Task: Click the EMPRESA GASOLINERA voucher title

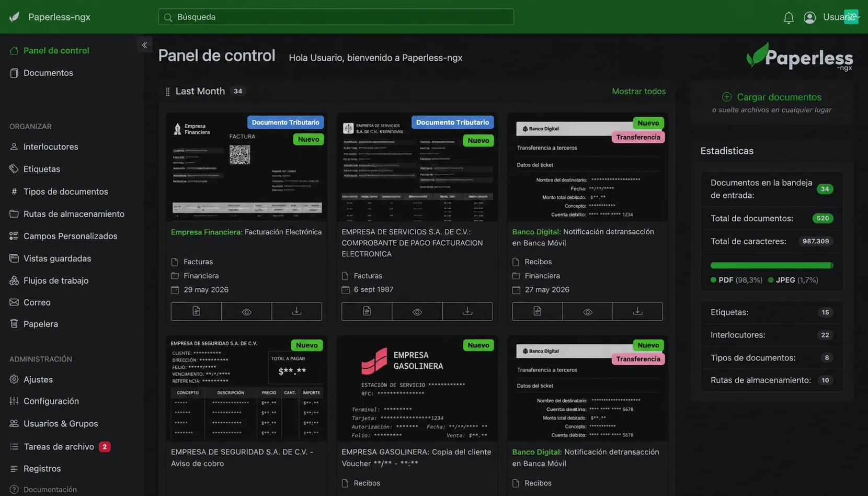Action: 416,458
